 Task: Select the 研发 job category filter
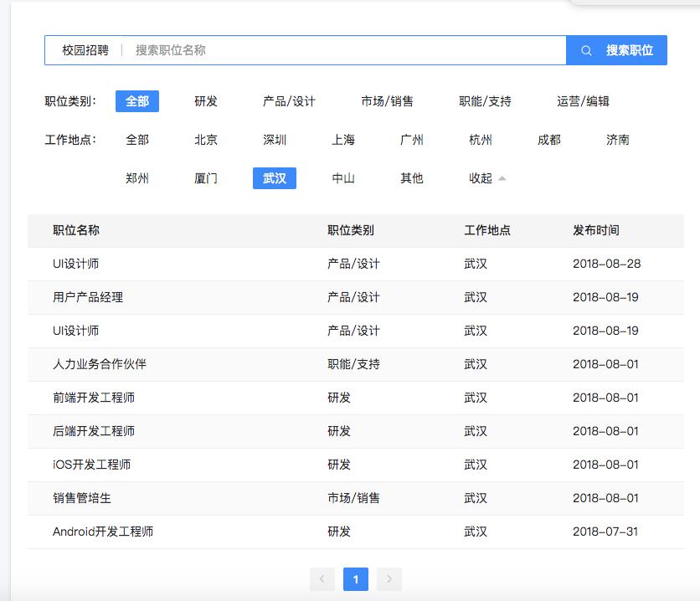(206, 100)
